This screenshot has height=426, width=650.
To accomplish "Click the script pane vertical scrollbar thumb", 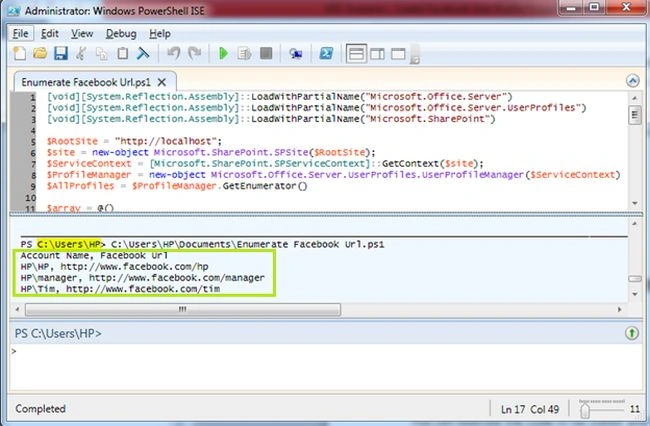I will [x=634, y=115].
